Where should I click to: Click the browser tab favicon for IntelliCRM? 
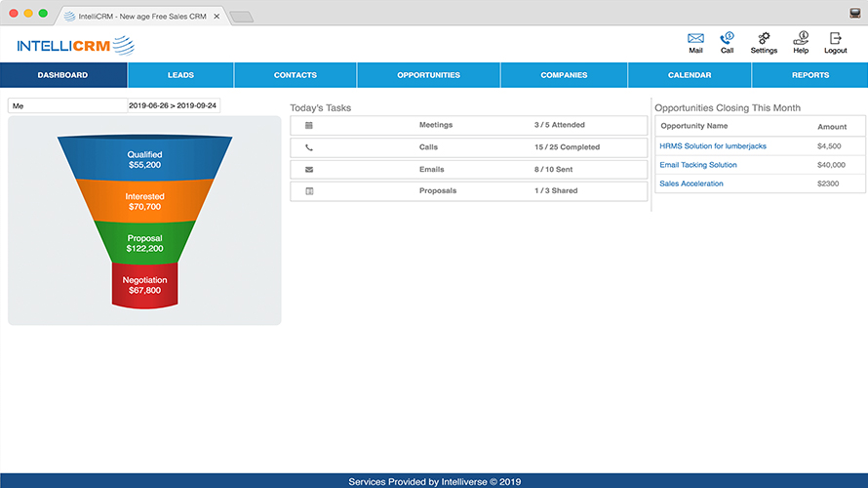point(70,16)
